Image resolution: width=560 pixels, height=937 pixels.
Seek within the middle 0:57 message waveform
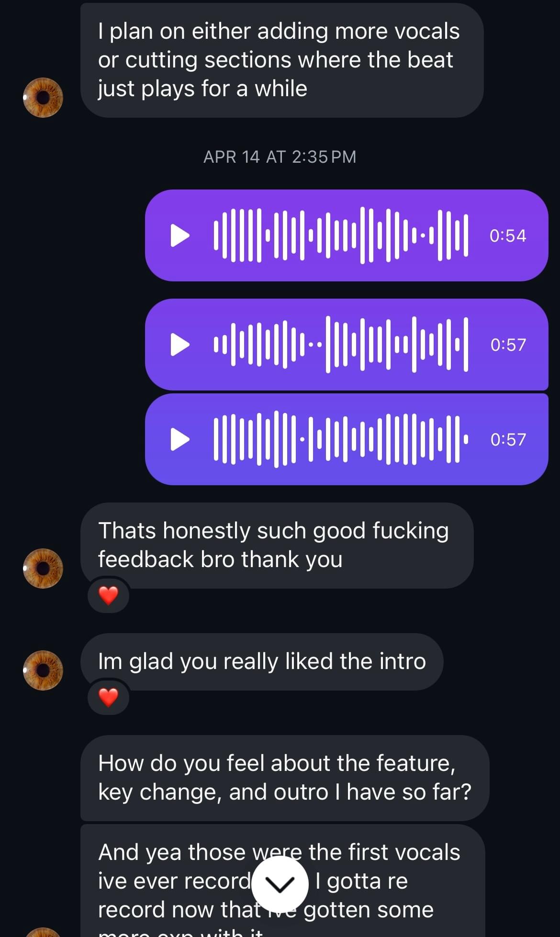tap(340, 345)
